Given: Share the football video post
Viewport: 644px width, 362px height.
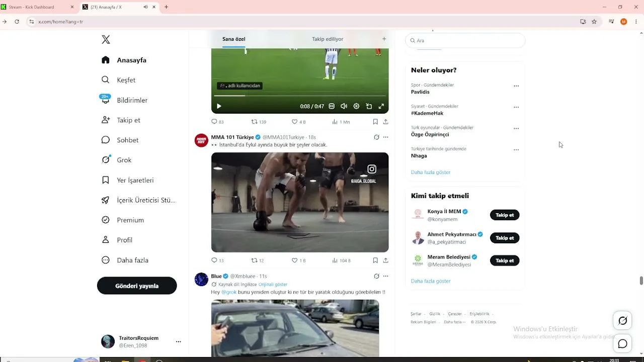Looking at the screenshot, I should click(x=386, y=122).
